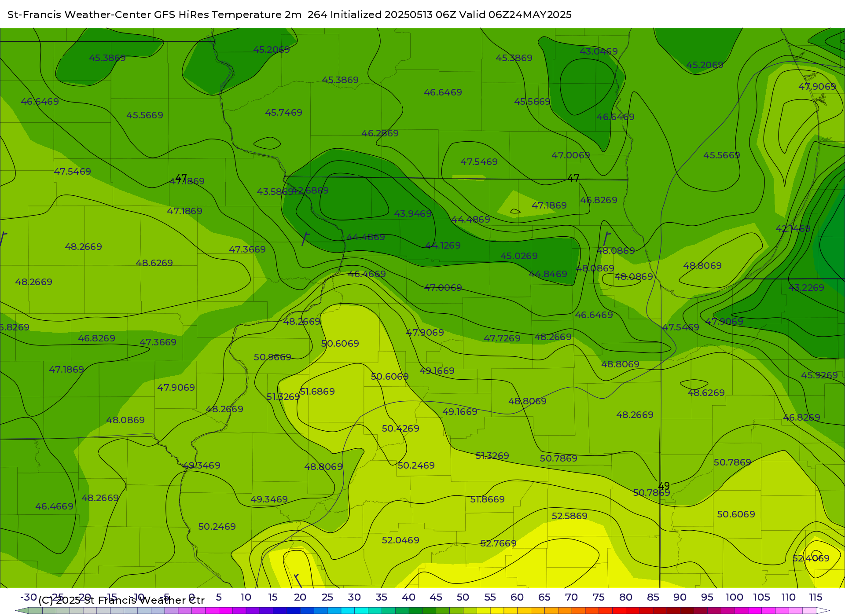Click the colorbar label 50
845x616 pixels.
click(463, 597)
